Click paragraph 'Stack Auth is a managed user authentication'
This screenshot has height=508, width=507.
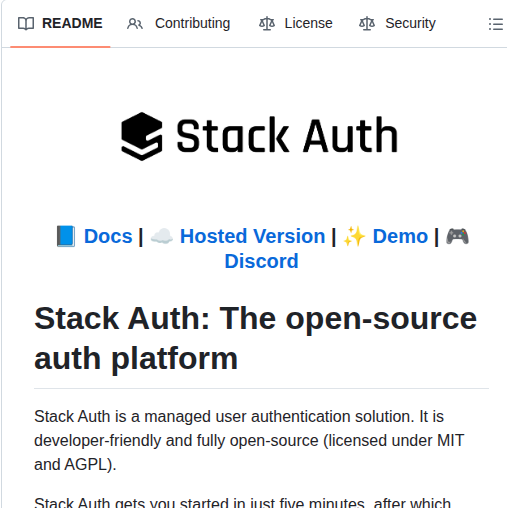[249, 440]
